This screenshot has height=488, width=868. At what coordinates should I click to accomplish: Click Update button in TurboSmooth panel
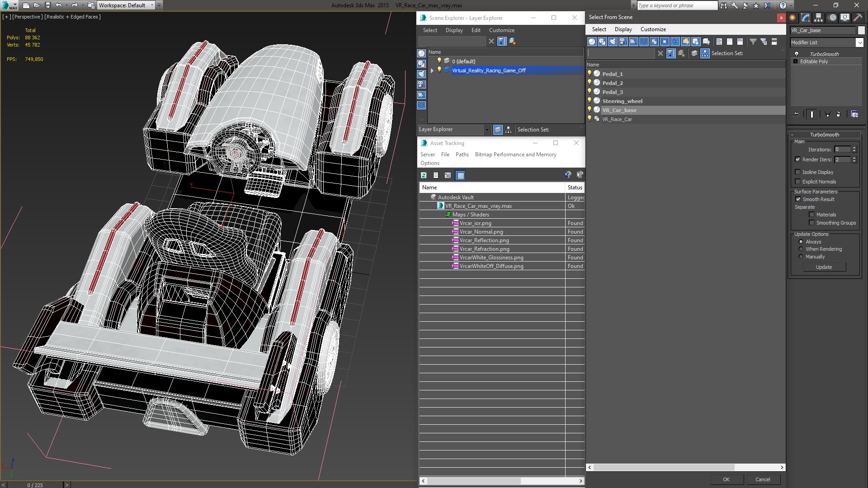[824, 267]
